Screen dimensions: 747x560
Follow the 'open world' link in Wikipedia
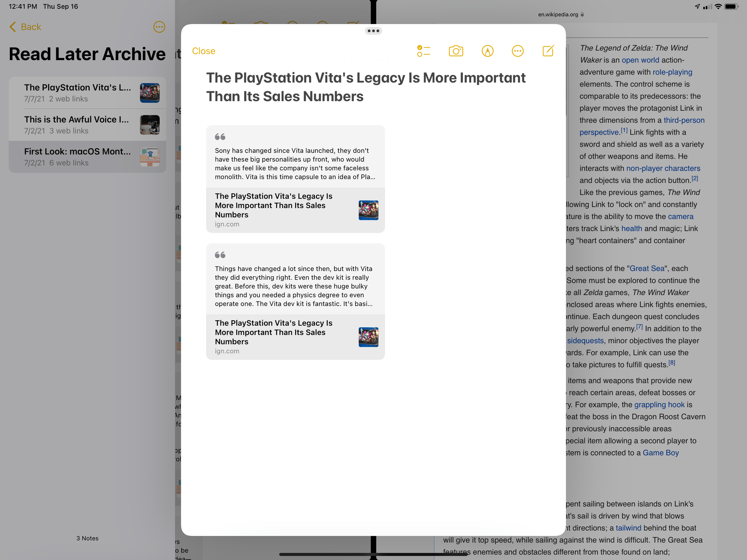(x=640, y=60)
